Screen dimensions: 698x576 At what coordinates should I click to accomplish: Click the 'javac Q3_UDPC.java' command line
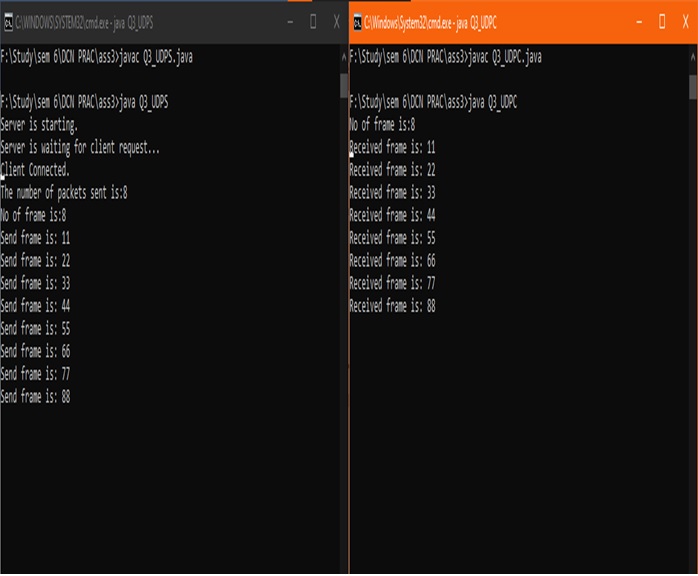coord(446,57)
